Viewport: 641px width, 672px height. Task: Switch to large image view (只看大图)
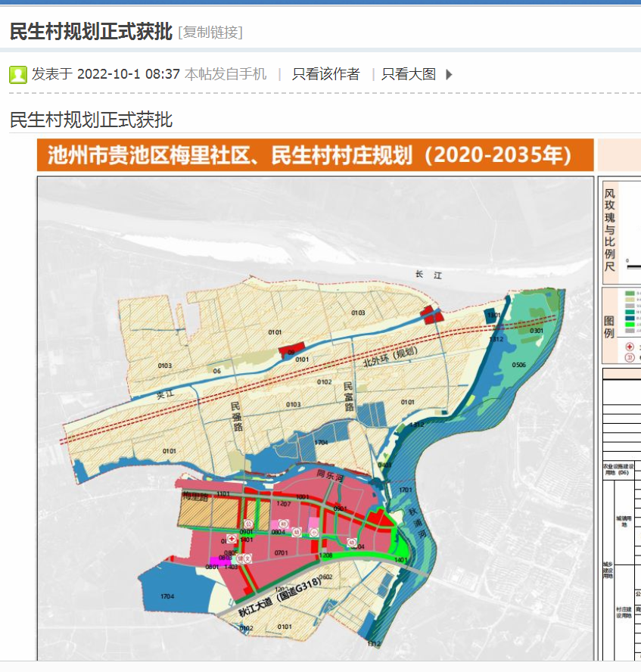(x=409, y=74)
